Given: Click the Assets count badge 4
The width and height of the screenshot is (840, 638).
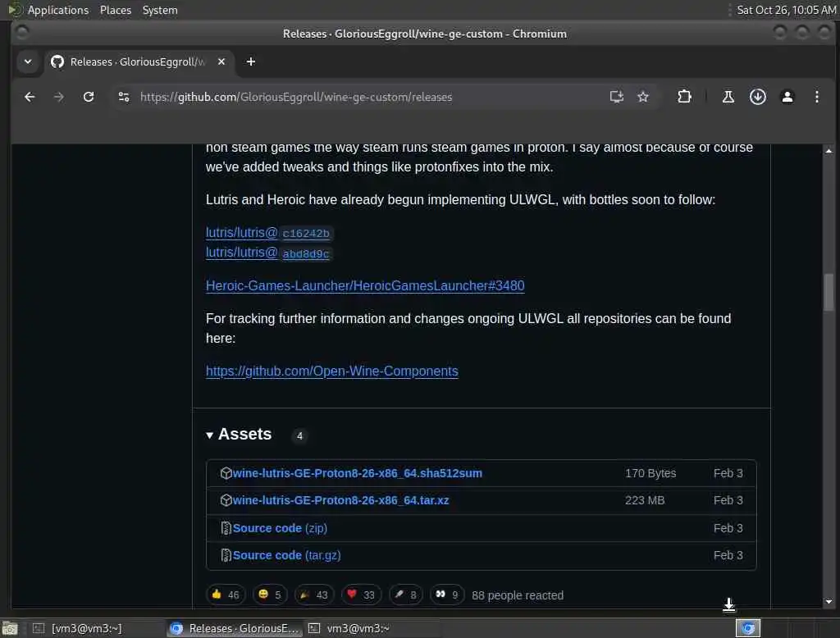Looking at the screenshot, I should coord(299,436).
